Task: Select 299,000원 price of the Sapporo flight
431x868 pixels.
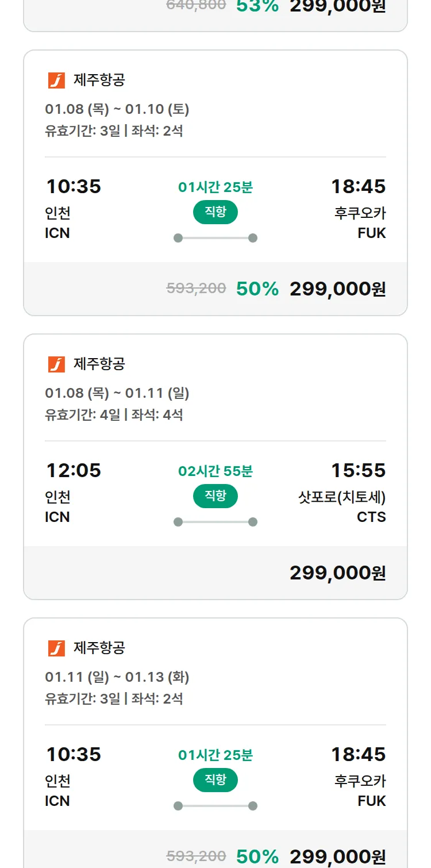Action: 337,573
